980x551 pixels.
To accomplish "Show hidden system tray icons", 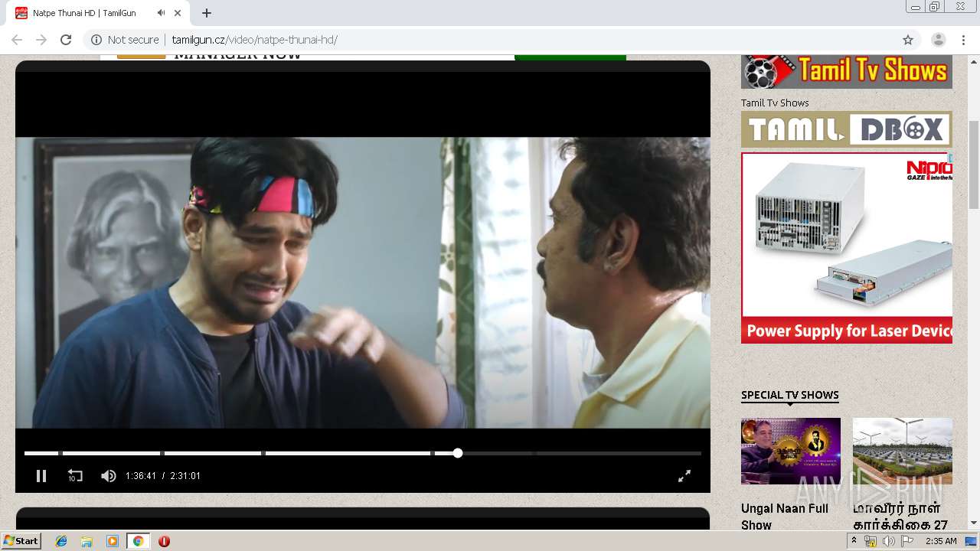I will 854,541.
